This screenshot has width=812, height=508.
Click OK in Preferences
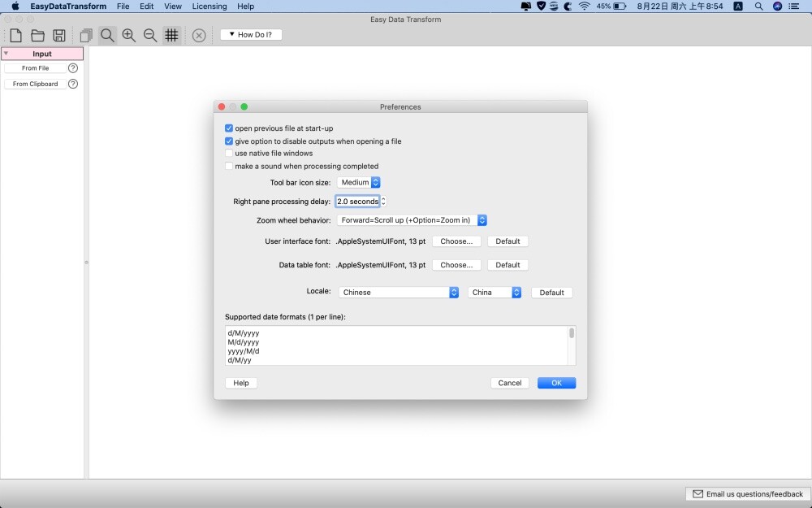557,383
